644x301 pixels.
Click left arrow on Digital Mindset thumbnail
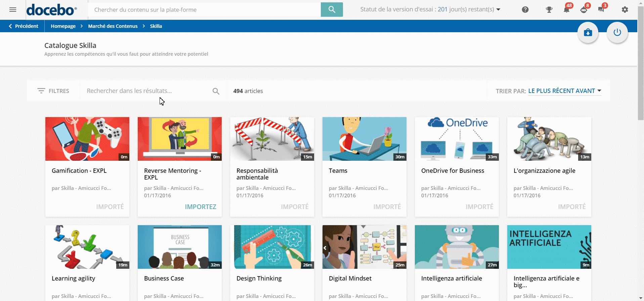coord(325,248)
